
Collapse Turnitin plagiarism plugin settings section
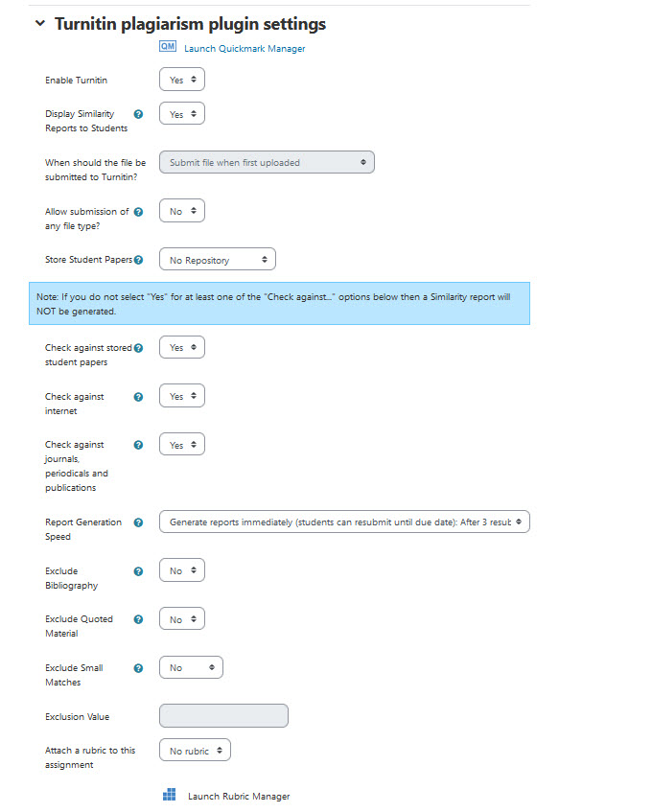tap(39, 24)
